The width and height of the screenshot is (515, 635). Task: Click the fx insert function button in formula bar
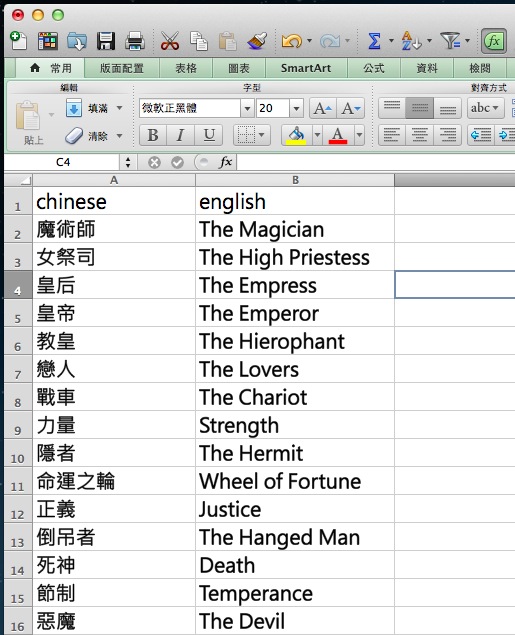225,162
